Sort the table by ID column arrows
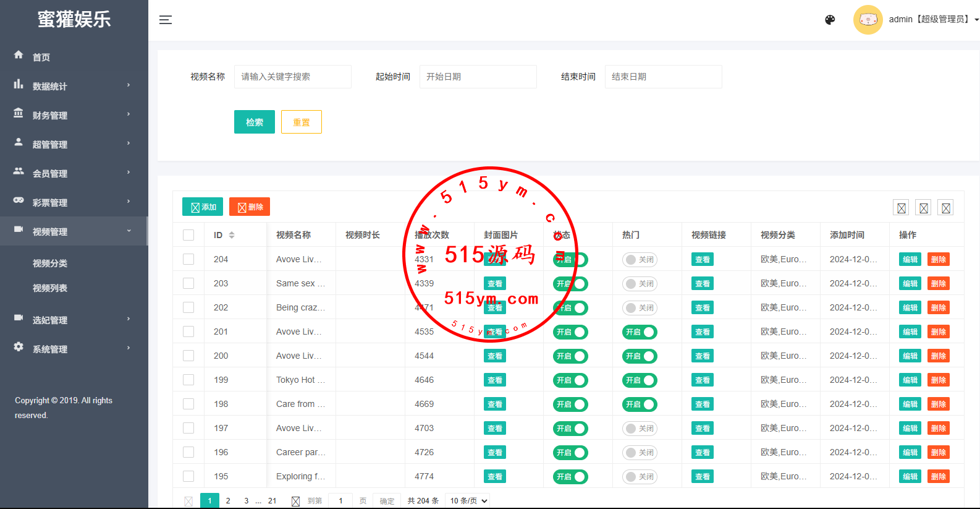The height and width of the screenshot is (509, 980). [x=232, y=235]
